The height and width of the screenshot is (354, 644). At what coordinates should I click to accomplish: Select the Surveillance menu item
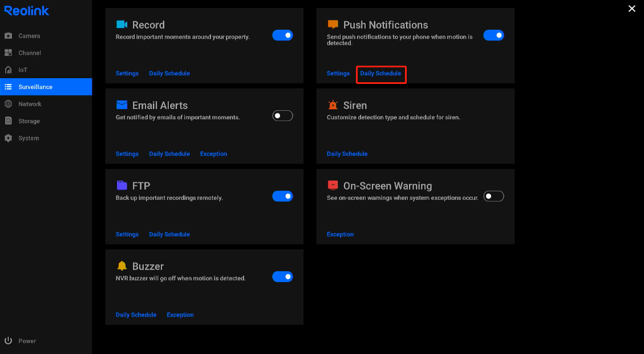(46, 87)
